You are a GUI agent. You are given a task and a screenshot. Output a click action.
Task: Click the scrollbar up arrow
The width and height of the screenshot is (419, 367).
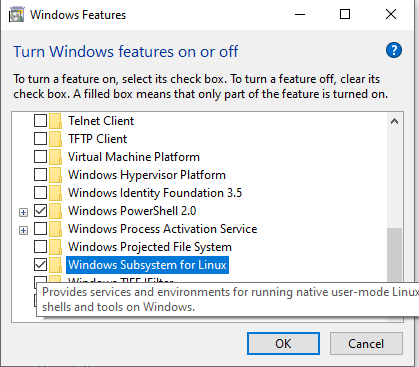pos(394,121)
